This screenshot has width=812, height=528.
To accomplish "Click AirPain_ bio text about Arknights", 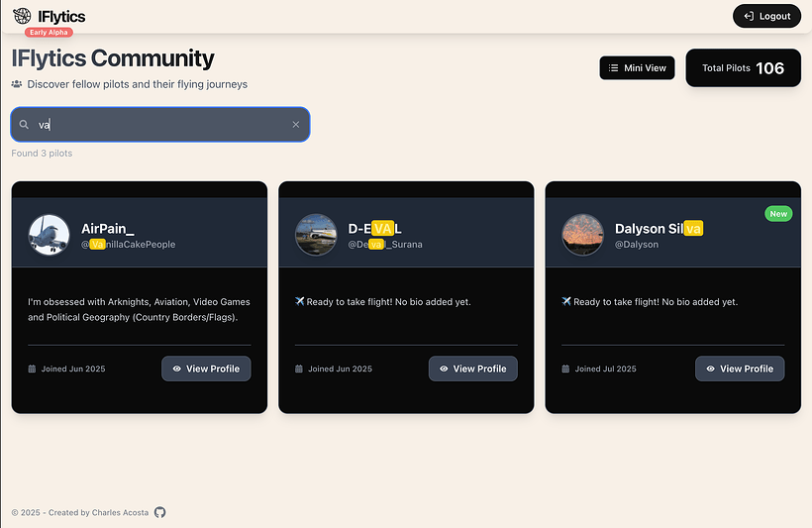I will pyautogui.click(x=139, y=309).
